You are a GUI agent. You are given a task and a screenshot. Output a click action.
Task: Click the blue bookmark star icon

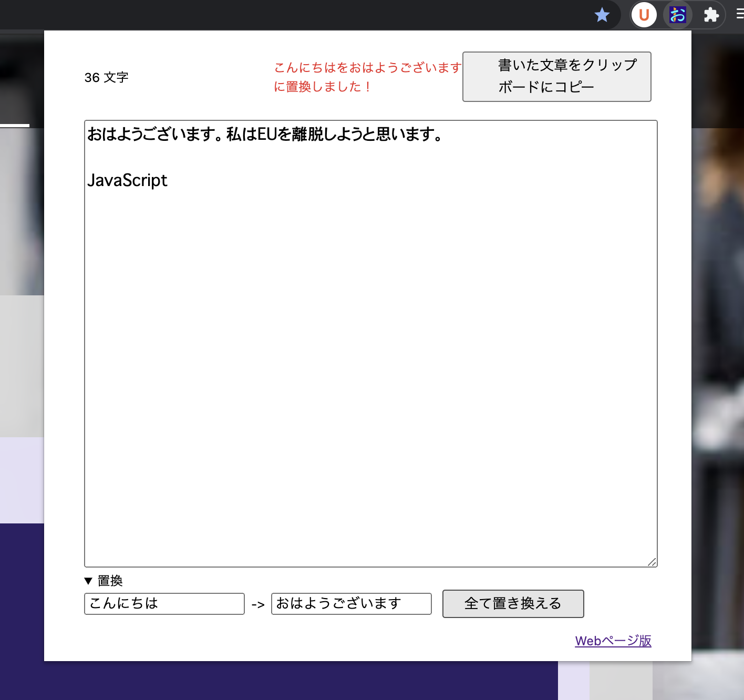click(602, 15)
